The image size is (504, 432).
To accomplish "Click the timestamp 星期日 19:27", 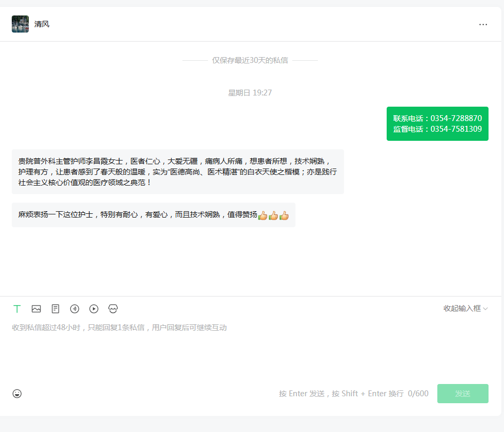I will (250, 93).
